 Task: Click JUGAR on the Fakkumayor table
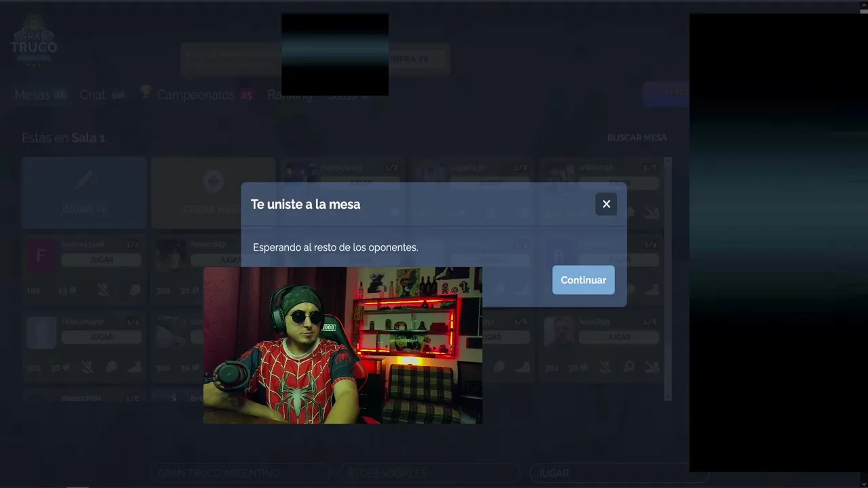pyautogui.click(x=102, y=337)
